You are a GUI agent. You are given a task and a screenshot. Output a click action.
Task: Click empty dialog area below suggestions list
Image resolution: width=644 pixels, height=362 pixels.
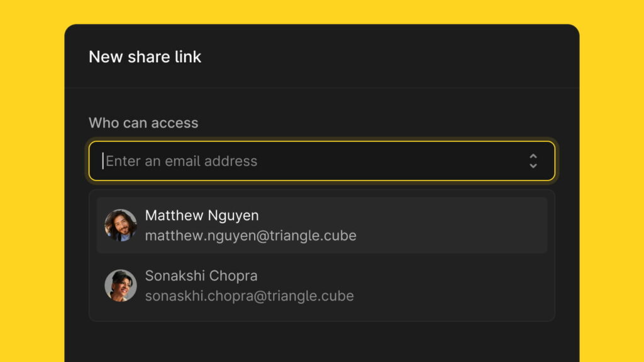tap(322, 341)
